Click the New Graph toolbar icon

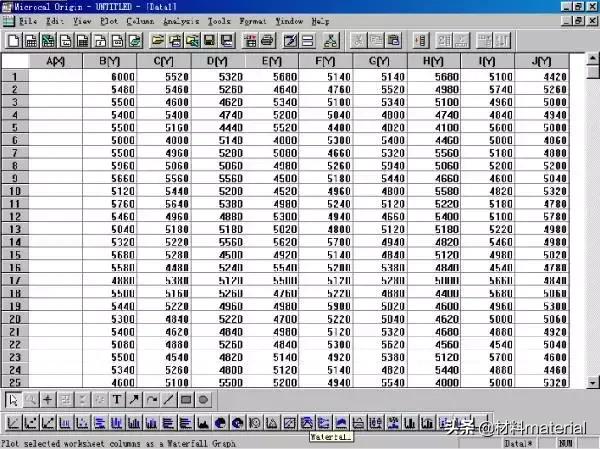pos(65,41)
